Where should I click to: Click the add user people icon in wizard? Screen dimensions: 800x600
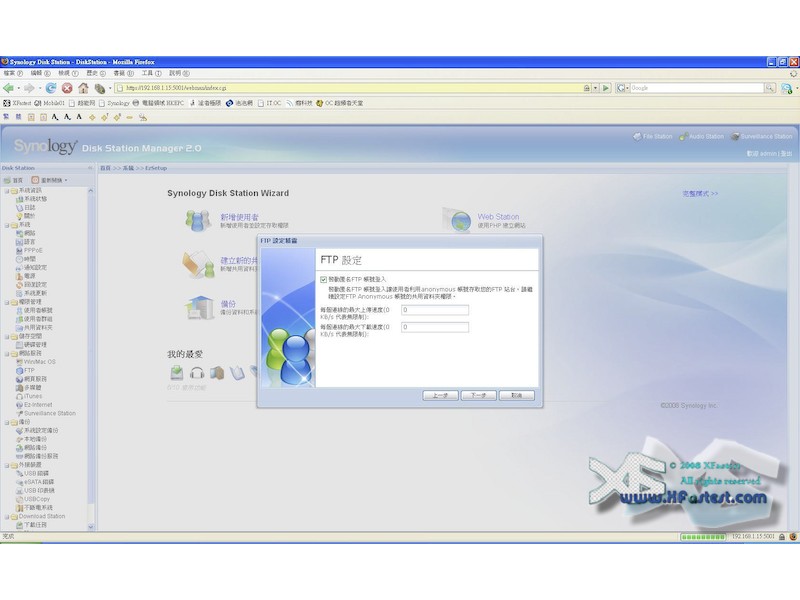point(198,220)
